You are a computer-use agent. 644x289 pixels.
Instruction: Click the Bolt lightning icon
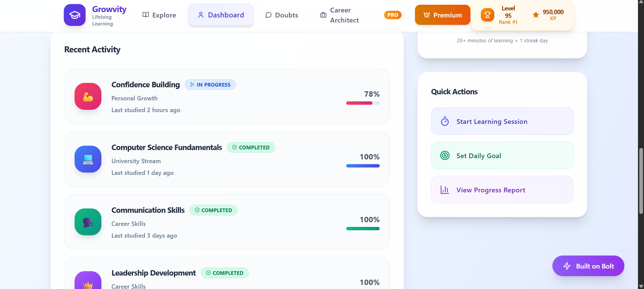tap(567, 266)
